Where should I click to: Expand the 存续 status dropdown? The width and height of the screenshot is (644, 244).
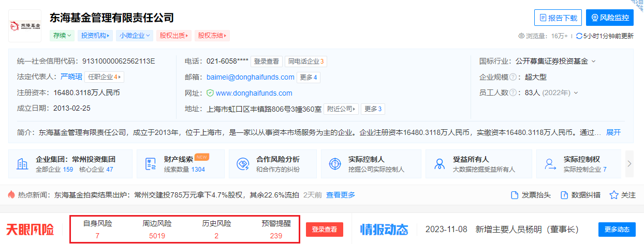(62, 36)
